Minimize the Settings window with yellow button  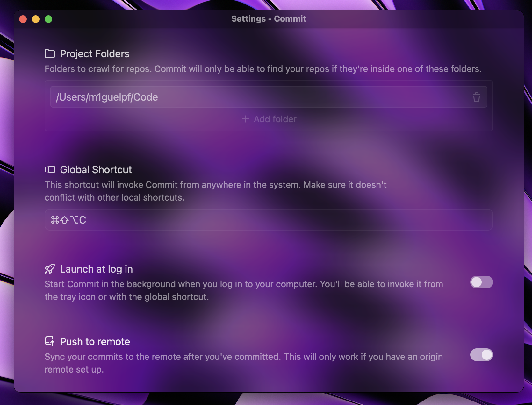point(36,19)
